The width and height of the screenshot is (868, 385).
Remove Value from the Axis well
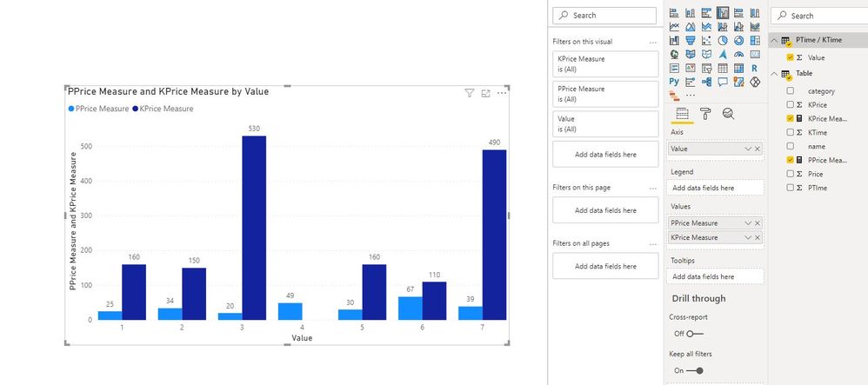(x=758, y=149)
